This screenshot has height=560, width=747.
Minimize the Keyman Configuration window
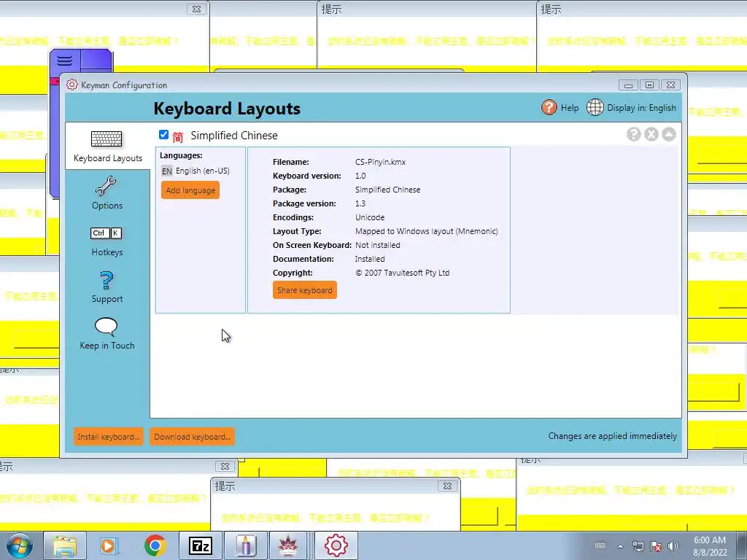pos(628,85)
